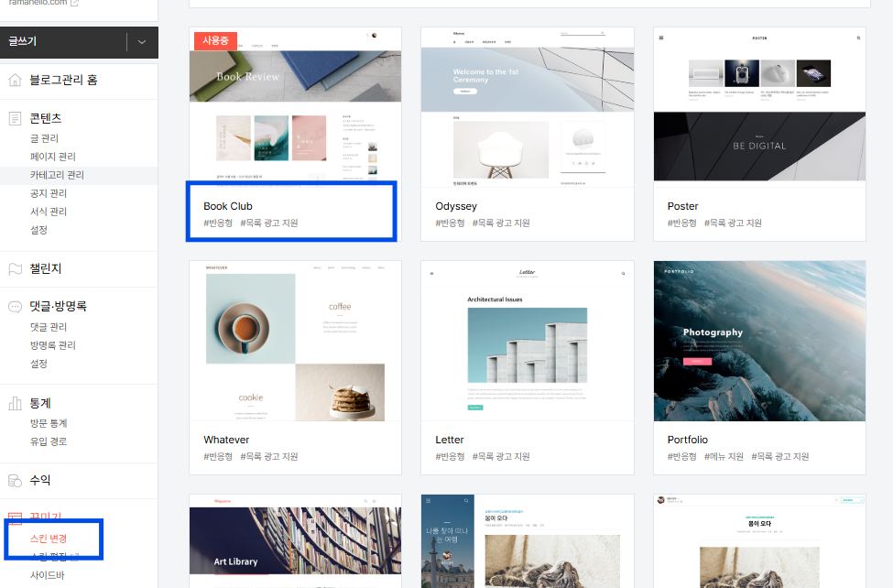
Task: Click #목록 광고 지원 tag under Letter
Action: (501, 456)
